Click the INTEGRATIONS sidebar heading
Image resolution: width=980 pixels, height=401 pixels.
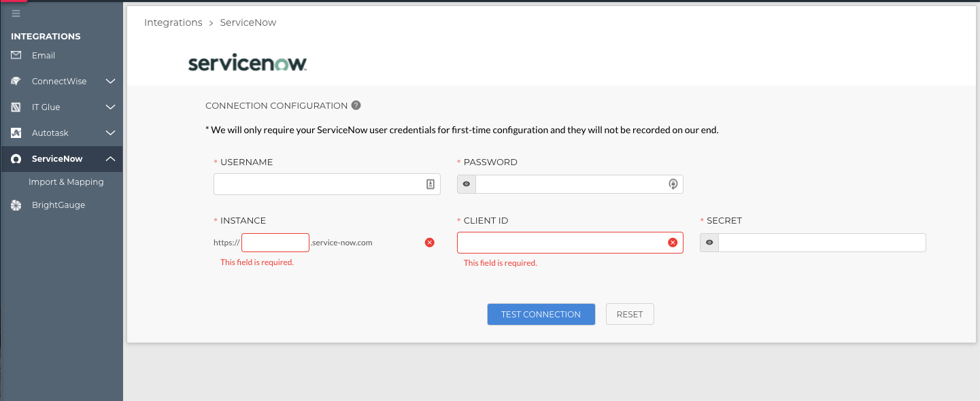[x=46, y=36]
